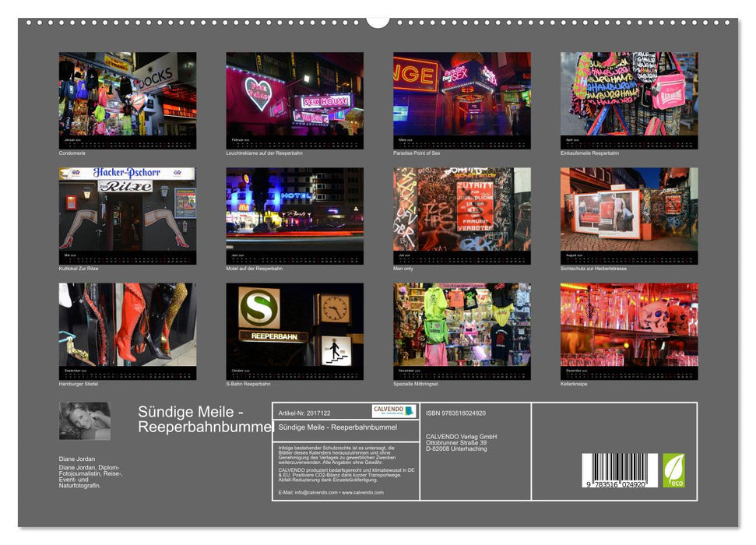Select the Men only graffiti thumbnail
The height and width of the screenshot is (545, 756).
462,210
